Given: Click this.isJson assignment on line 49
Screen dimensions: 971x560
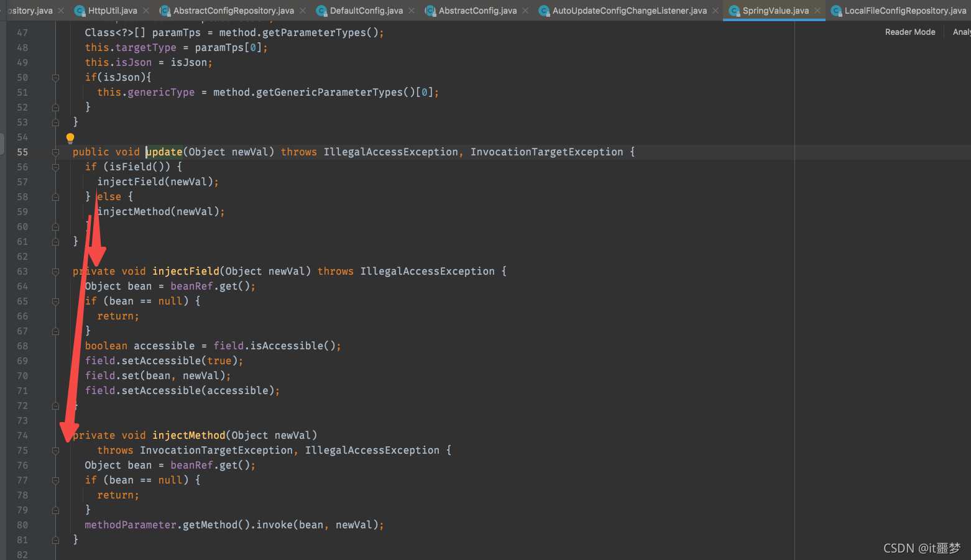Looking at the screenshot, I should 149,62.
